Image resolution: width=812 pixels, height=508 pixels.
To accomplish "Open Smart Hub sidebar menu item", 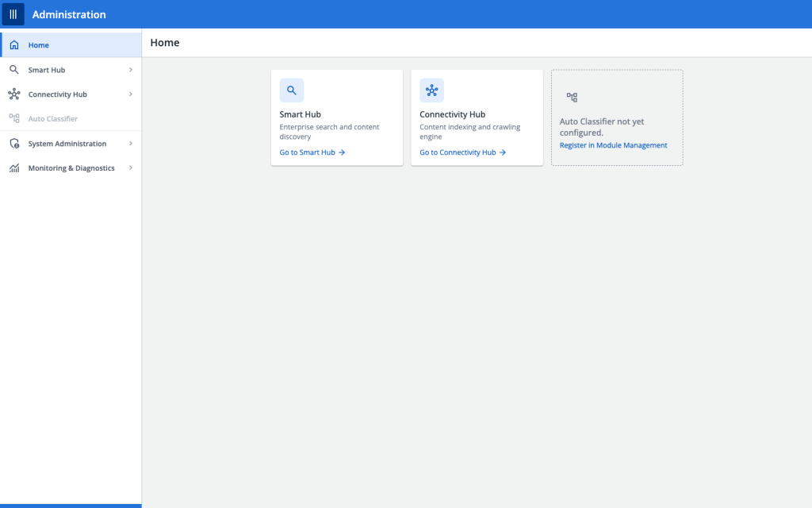I will [x=71, y=70].
